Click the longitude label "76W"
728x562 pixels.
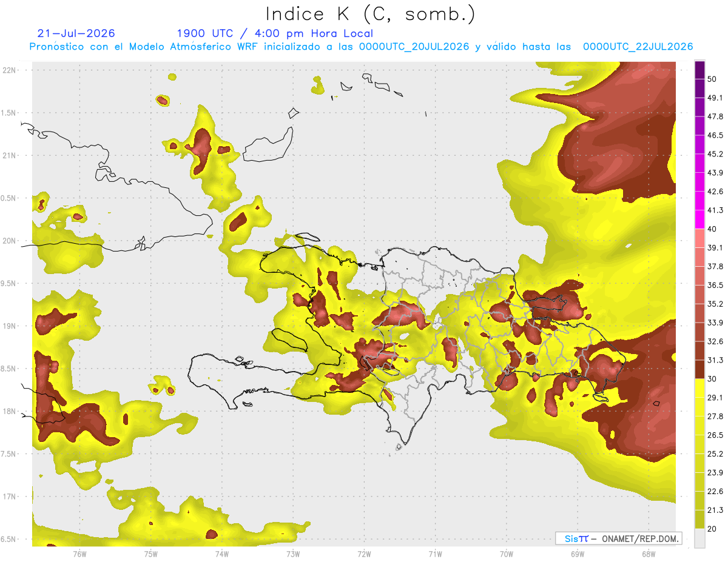(x=79, y=554)
